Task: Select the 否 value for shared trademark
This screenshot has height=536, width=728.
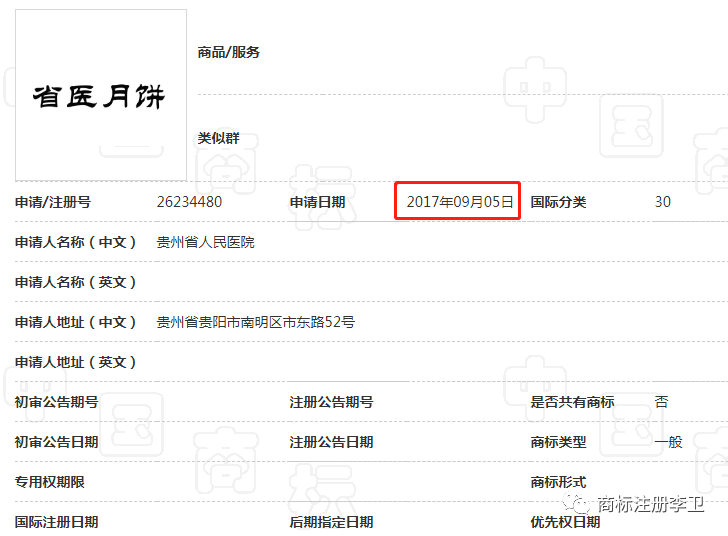Action: (662, 402)
